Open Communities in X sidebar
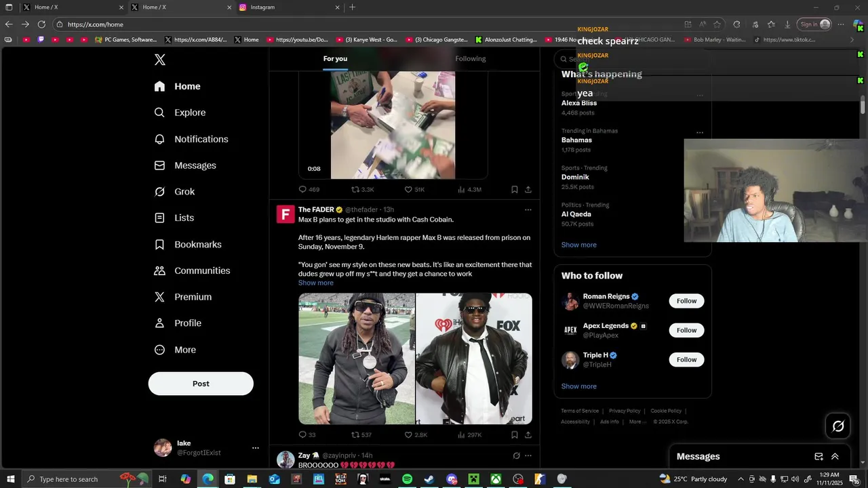 [x=192, y=270]
